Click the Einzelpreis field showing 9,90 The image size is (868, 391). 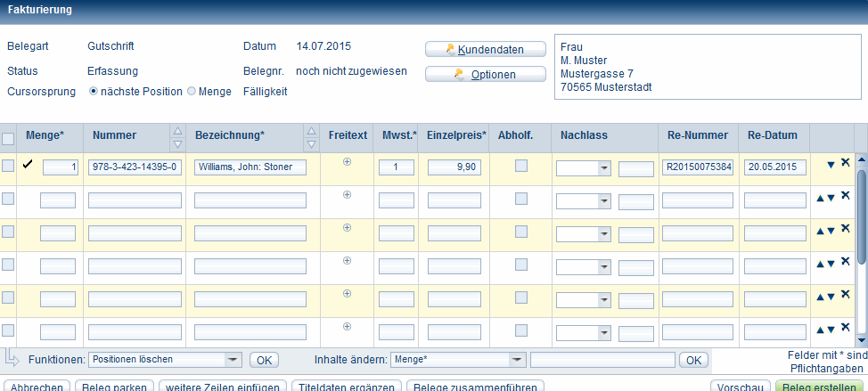coord(454,167)
